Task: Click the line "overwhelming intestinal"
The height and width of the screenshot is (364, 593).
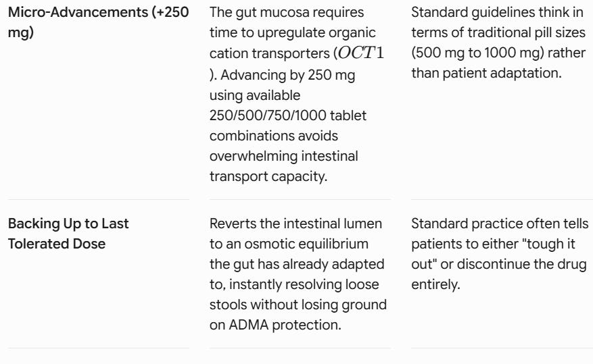Action: click(x=283, y=156)
